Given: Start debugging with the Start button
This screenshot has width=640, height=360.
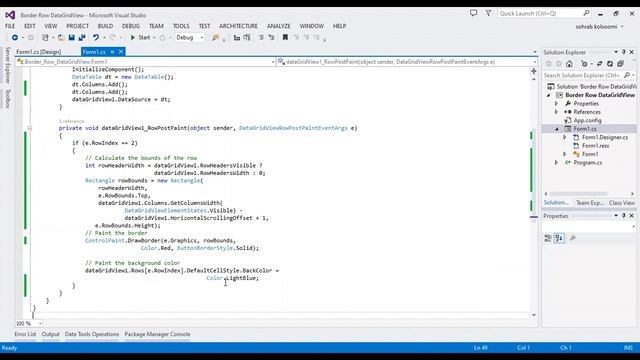Looking at the screenshot, I should 140,38.
